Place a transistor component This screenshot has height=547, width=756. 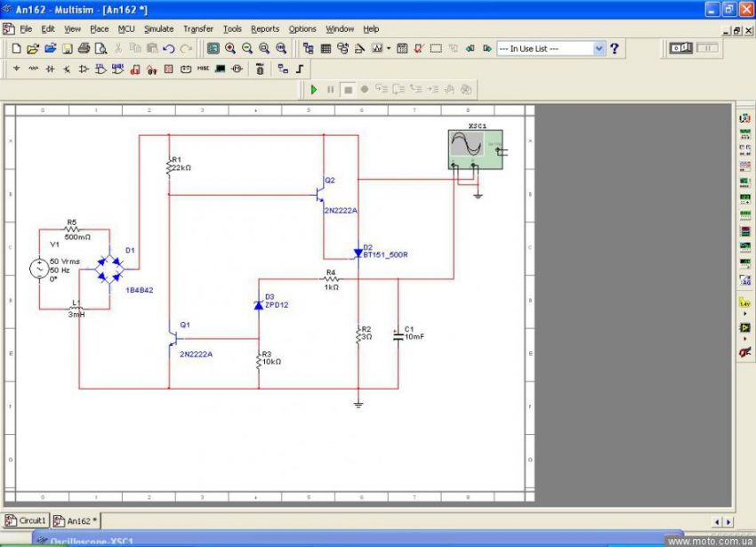[67, 69]
